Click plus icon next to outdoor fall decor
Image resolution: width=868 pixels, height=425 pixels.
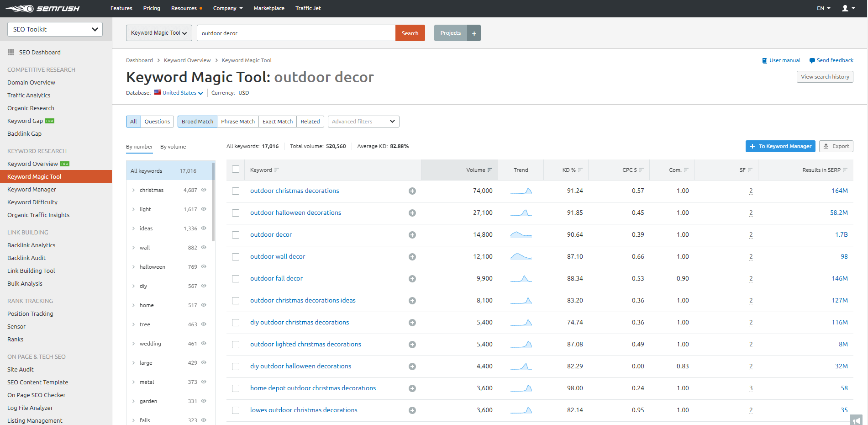(412, 279)
